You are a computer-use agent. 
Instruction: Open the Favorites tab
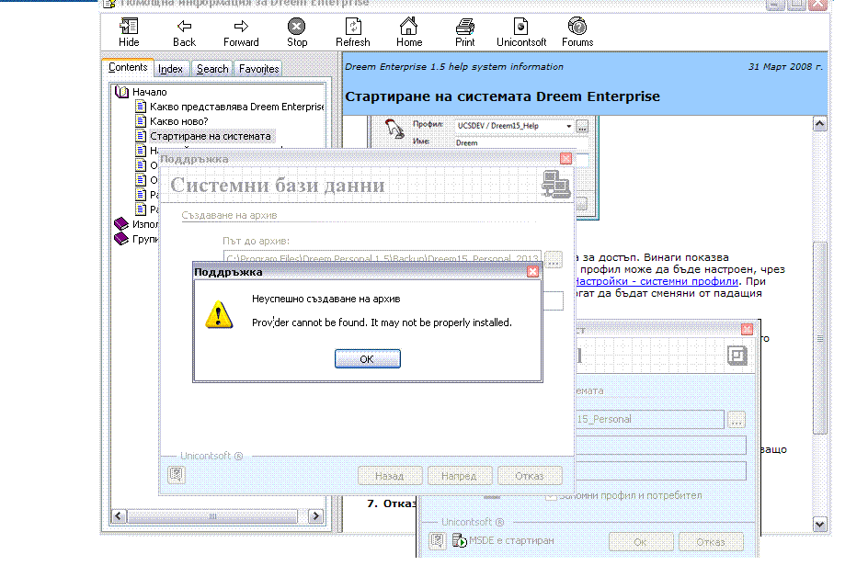pyautogui.click(x=258, y=69)
